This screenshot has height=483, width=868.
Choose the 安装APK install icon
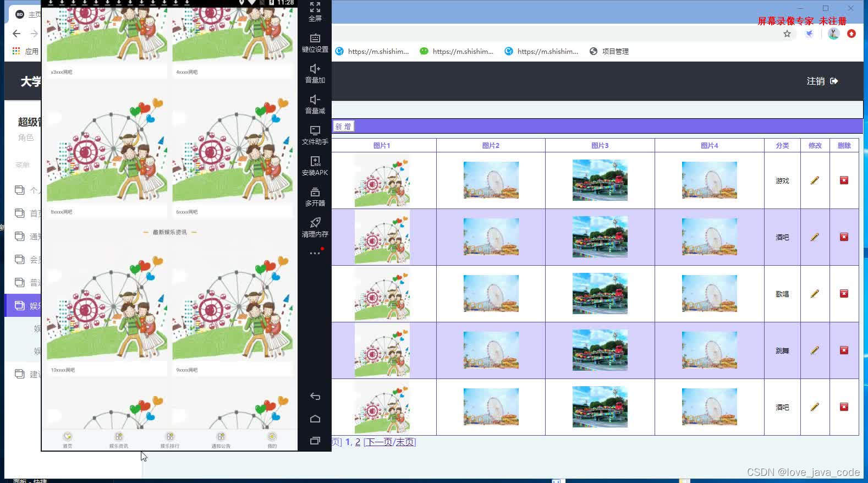pyautogui.click(x=315, y=166)
